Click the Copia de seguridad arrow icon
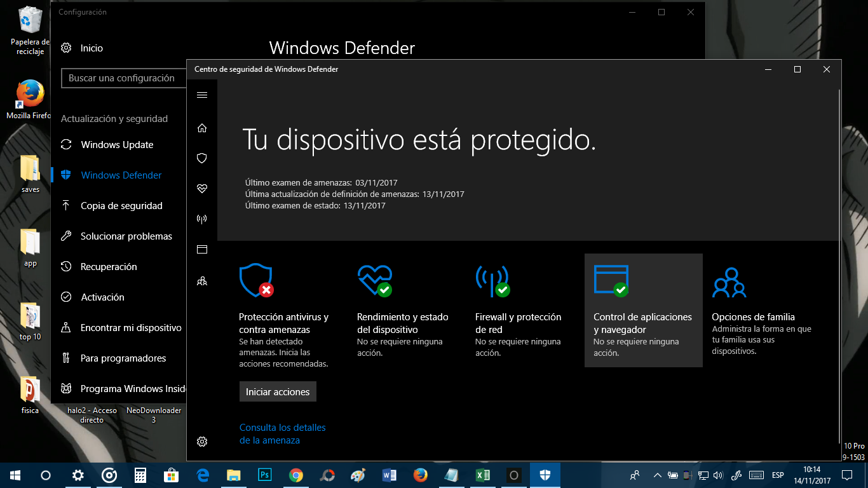868x488 pixels. pyautogui.click(x=66, y=205)
